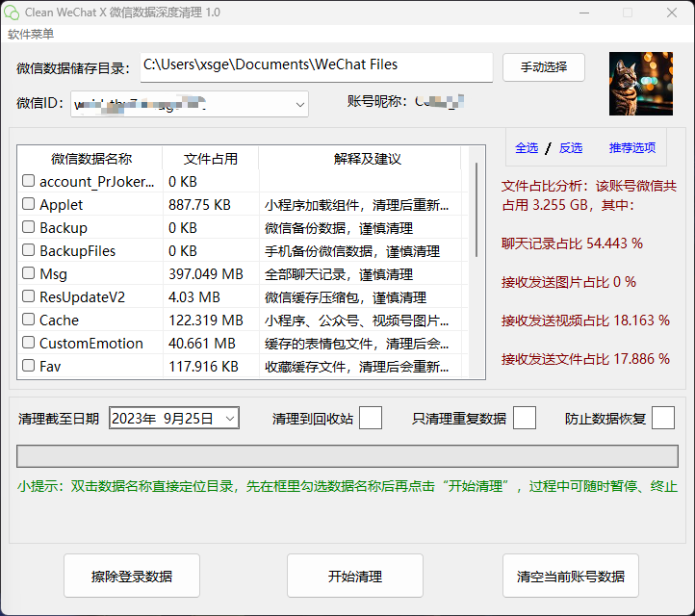
Task: Select the 4.03 MB size cell
Action: coord(194,296)
